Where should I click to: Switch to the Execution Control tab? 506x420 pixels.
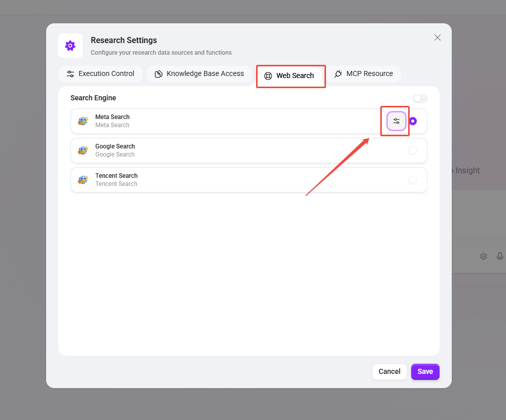pos(100,74)
